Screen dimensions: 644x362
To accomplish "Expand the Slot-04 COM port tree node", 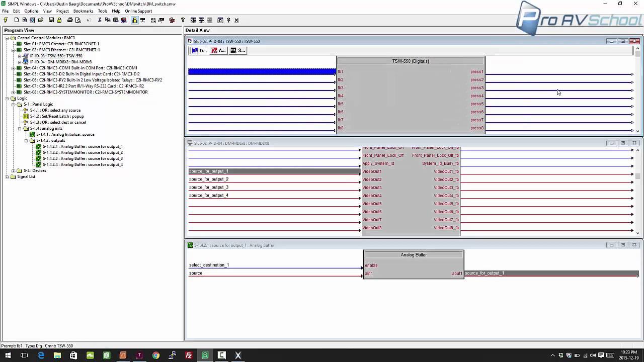I will click(13, 68).
